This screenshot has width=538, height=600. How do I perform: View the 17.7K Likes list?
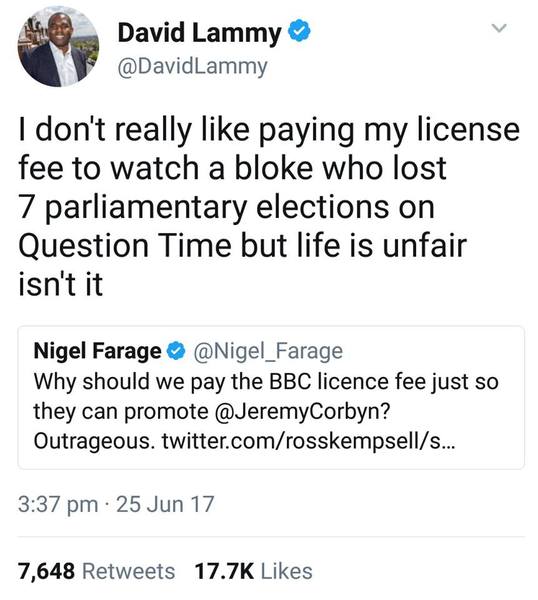click(x=253, y=571)
